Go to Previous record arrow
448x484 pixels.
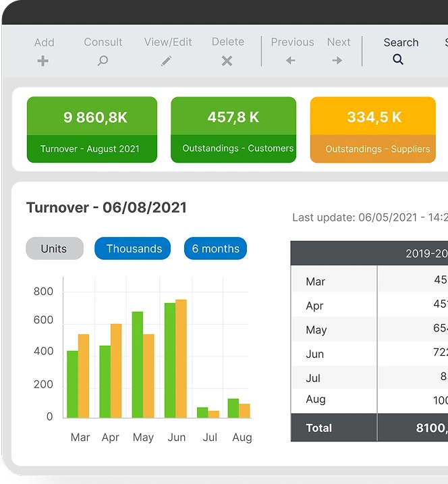point(291,60)
